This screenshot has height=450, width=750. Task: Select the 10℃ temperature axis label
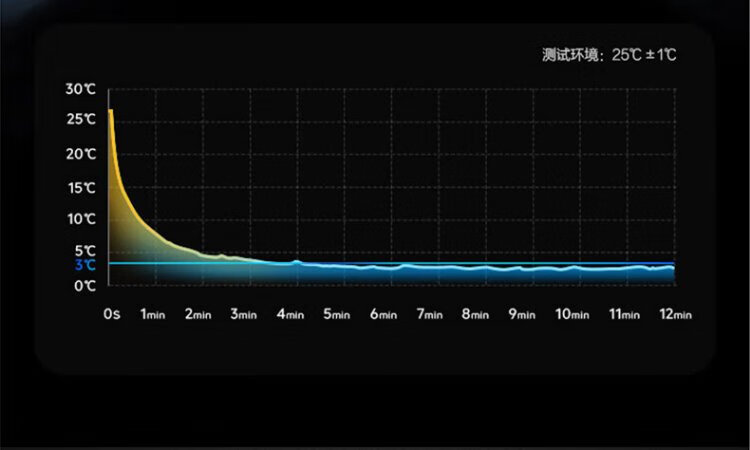coord(80,219)
